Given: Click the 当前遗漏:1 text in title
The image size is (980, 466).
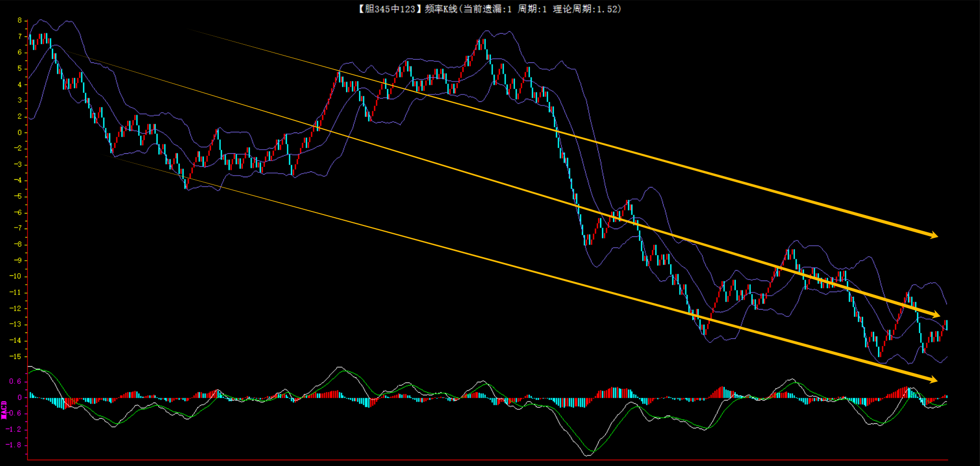Looking at the screenshot, I should coord(487,9).
